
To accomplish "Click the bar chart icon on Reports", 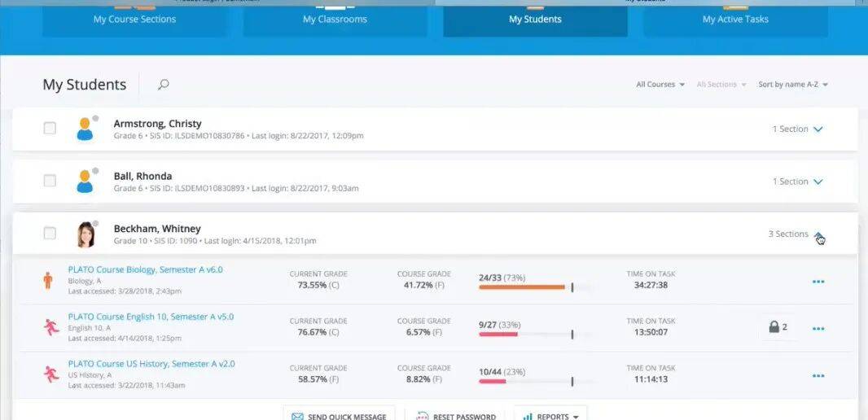I will point(528,416).
